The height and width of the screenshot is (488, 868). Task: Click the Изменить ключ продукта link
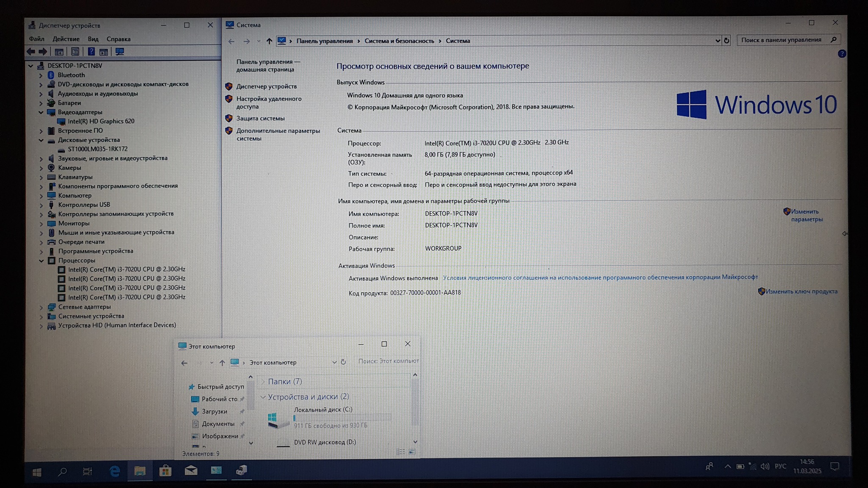tap(801, 291)
